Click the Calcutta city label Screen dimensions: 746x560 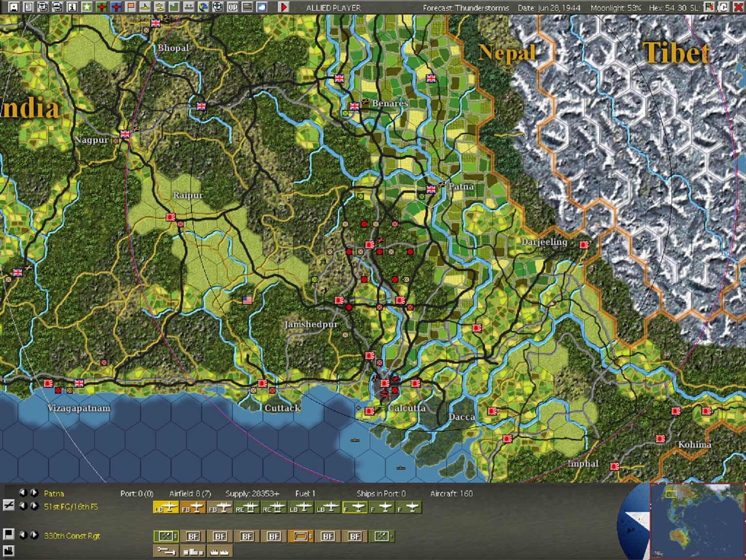coord(407,408)
